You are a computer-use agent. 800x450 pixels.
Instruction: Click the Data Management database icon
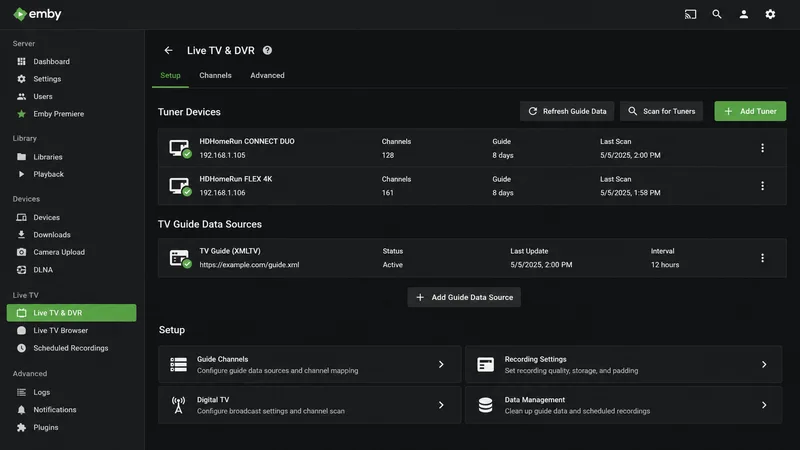click(x=486, y=405)
